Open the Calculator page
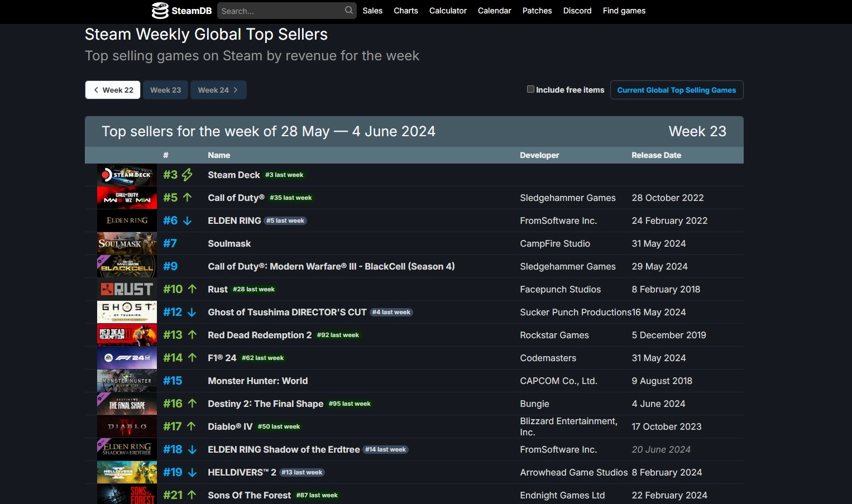 448,11
